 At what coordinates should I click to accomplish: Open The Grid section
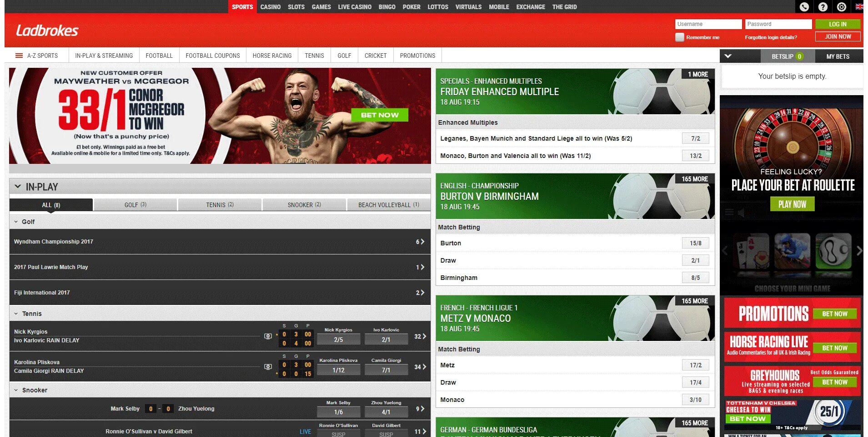click(564, 7)
